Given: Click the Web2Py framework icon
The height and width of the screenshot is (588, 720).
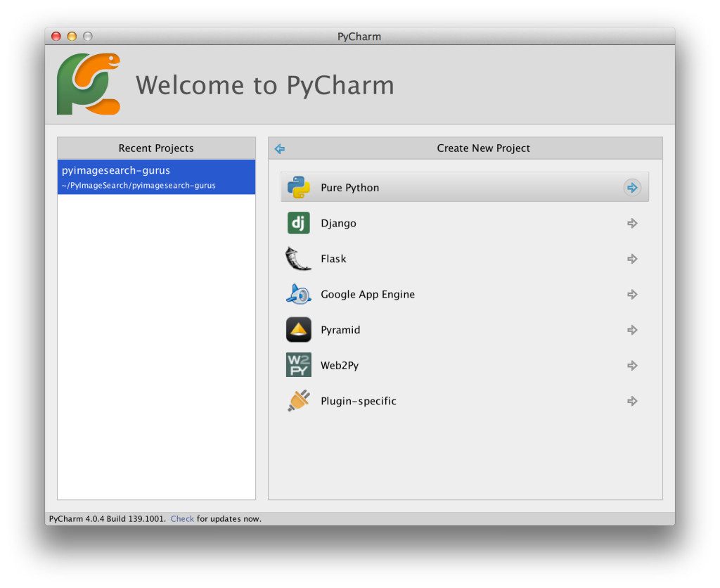Looking at the screenshot, I should [298, 365].
